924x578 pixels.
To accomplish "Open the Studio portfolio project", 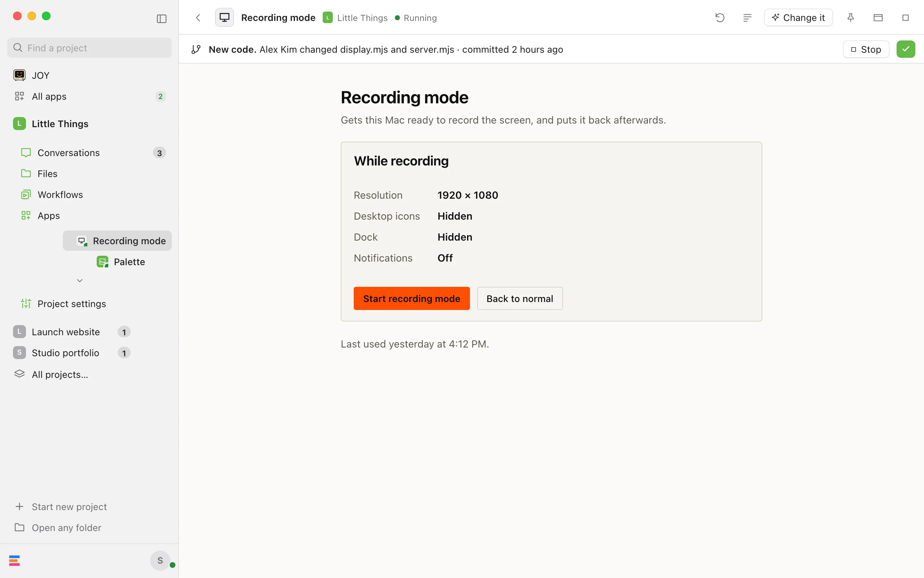I will coord(72,353).
